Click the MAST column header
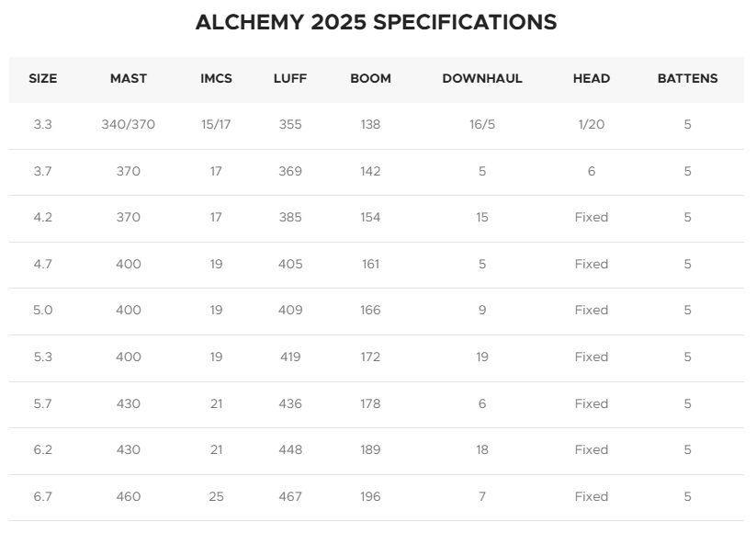 [x=129, y=79]
